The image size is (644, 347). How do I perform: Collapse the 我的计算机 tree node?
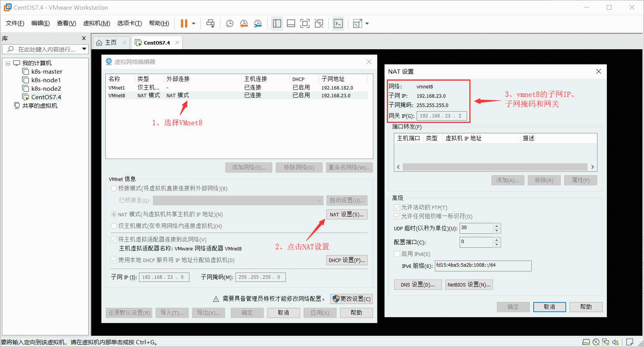(8, 63)
